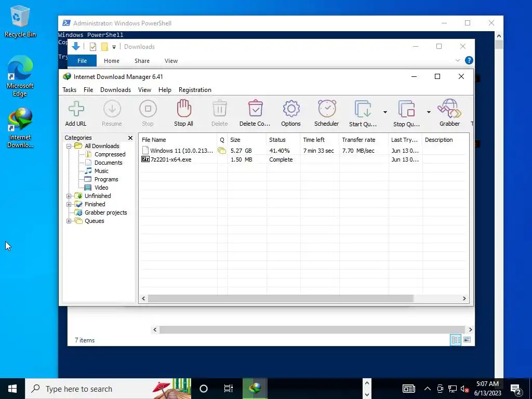Click Microsoft Edge desktop shortcut
This screenshot has width=532, height=399.
20,76
